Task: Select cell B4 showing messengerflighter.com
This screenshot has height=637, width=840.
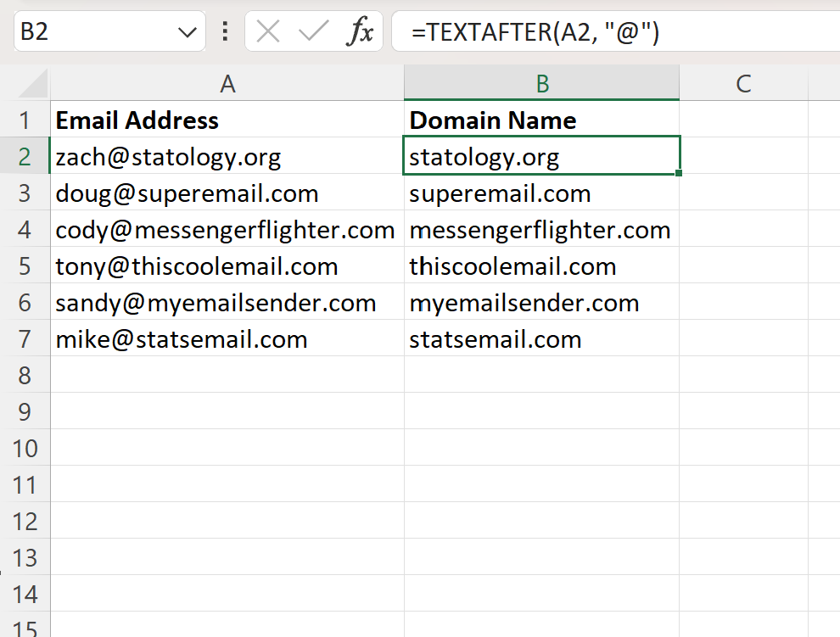Action: [x=541, y=229]
